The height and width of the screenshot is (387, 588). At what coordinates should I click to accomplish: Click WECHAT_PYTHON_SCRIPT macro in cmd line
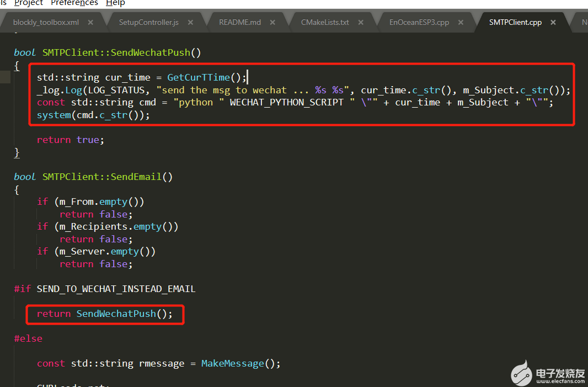coord(286,103)
